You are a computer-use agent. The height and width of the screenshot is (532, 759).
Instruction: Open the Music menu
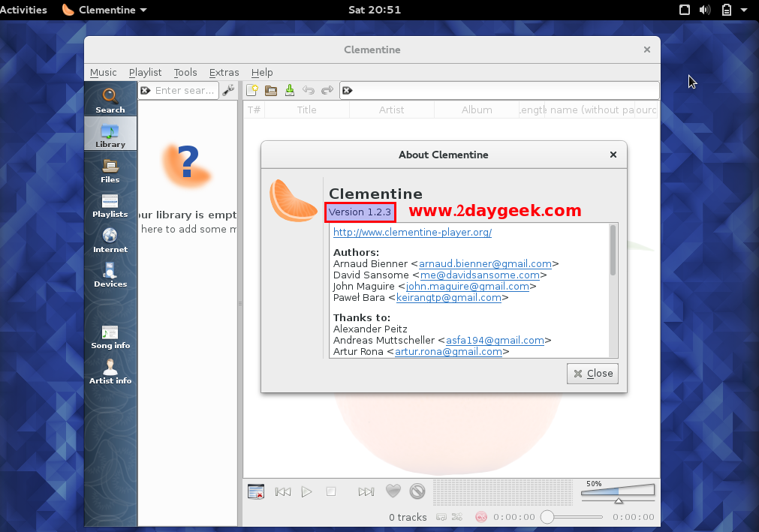103,73
